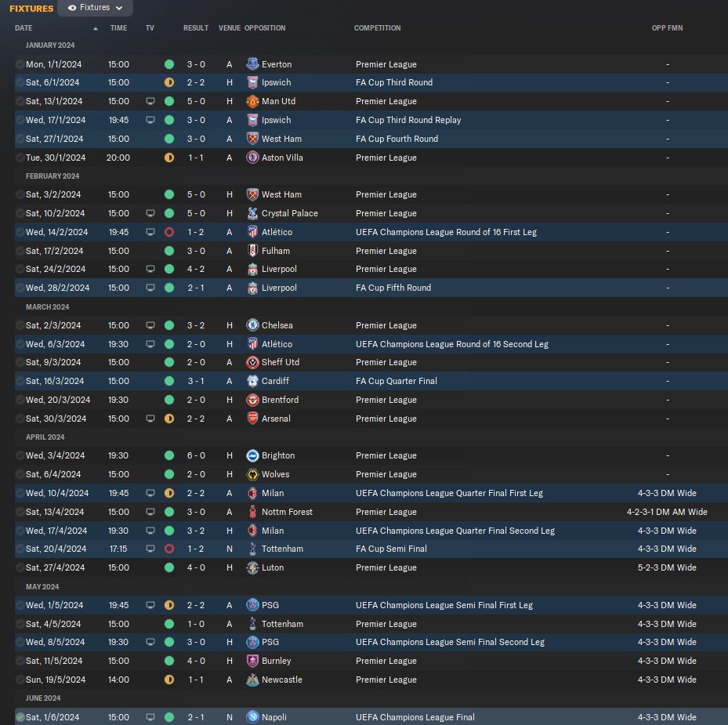Screen dimensions: 728x725
Task: Click the 5-2-3 DM Wide formation
Action: pos(667,567)
